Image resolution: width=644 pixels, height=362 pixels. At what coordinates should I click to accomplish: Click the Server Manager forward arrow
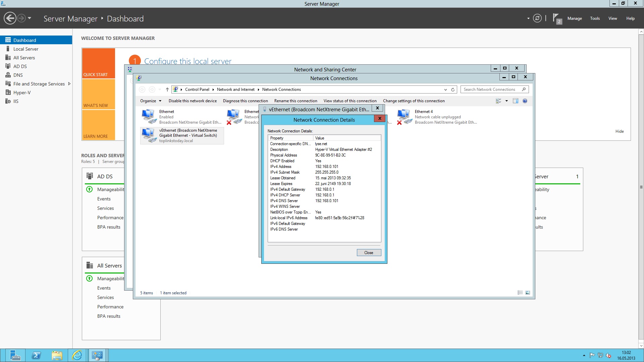[21, 18]
